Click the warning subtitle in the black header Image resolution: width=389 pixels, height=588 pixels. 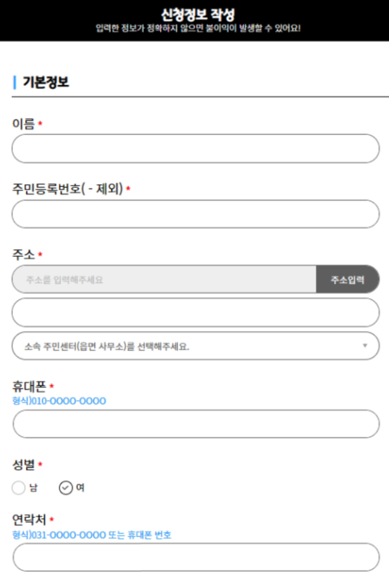194,26
